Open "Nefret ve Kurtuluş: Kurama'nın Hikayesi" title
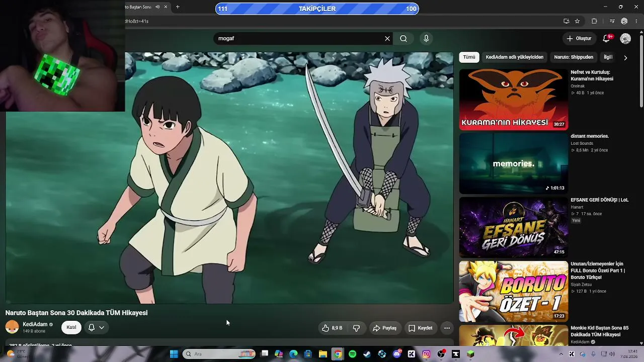 pyautogui.click(x=592, y=75)
